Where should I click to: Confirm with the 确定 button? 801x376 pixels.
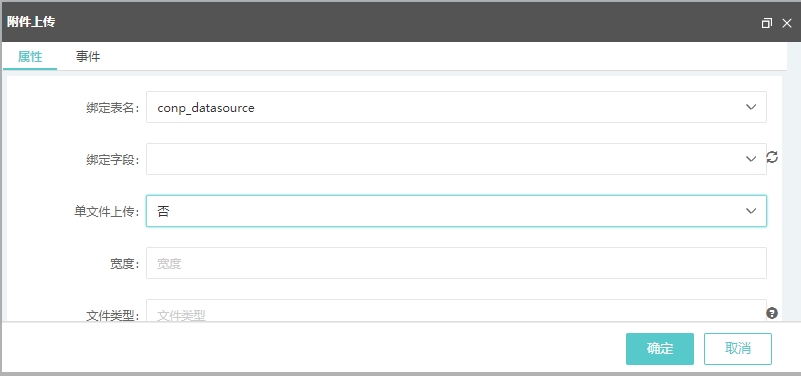coord(659,349)
